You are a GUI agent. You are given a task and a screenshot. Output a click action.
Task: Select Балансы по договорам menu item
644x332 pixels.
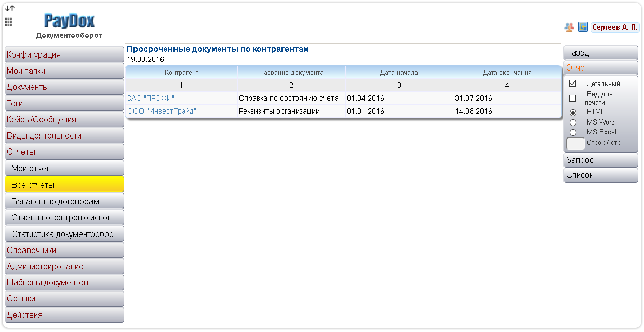64,201
